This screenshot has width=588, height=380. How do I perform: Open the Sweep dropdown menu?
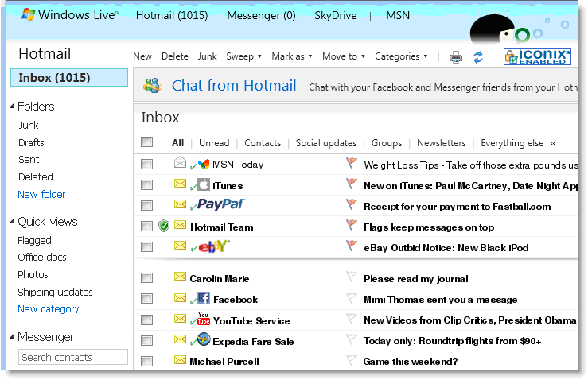[x=243, y=56]
